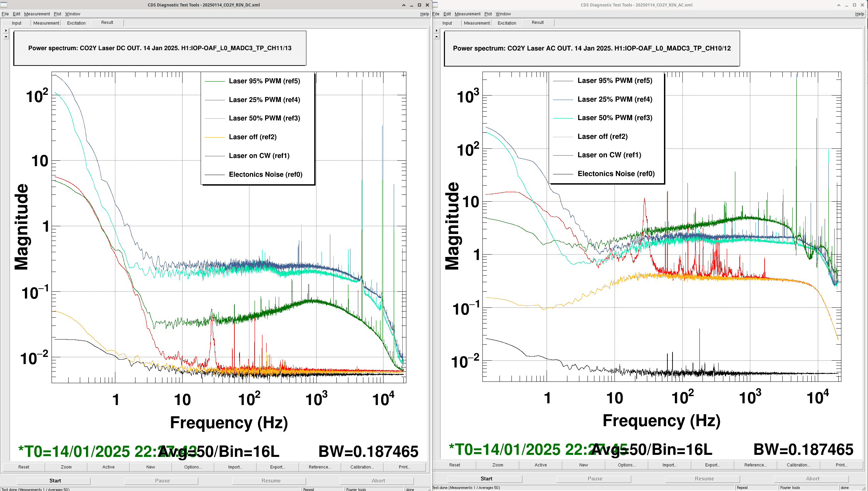868x491 pixels.
Task: Open the File menu in AC window
Action: [436, 14]
